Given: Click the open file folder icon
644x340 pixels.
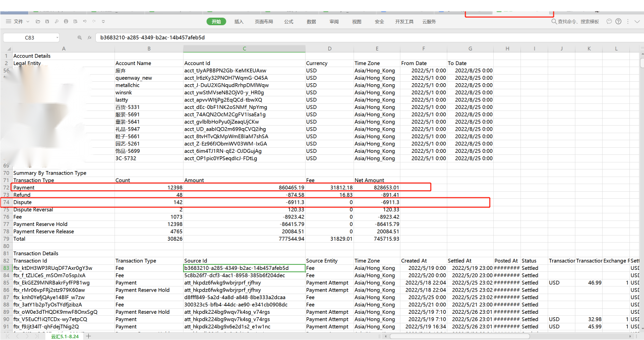Looking at the screenshot, I should [x=38, y=22].
